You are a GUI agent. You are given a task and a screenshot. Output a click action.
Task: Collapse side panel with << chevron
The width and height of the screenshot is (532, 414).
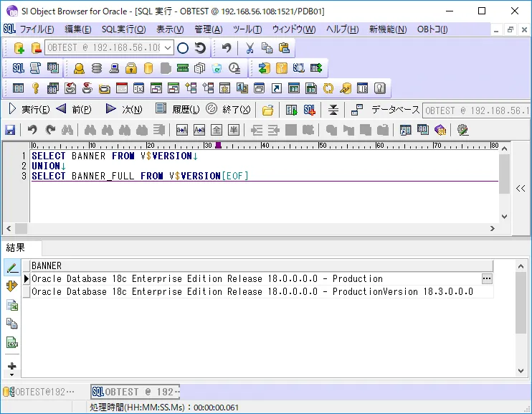[521, 189]
